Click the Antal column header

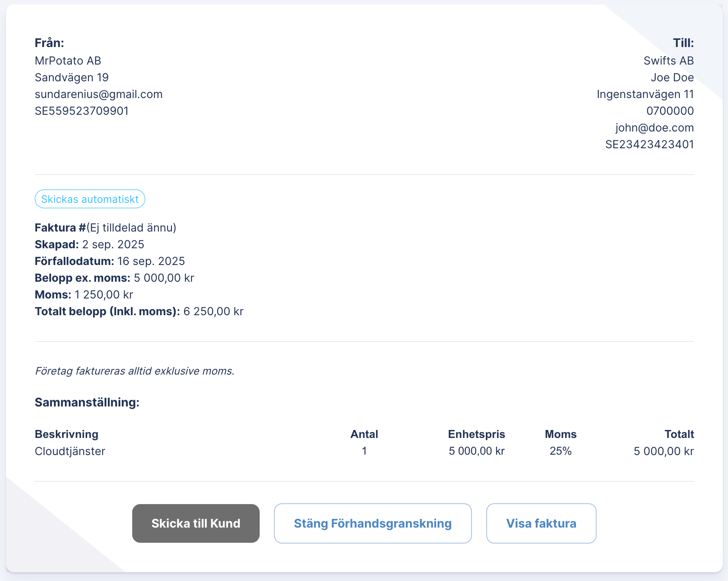[364, 434]
